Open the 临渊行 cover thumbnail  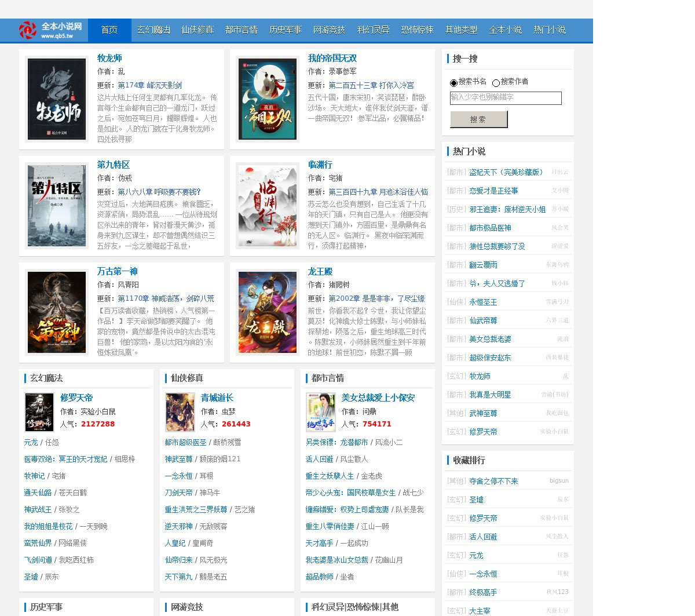[268, 206]
